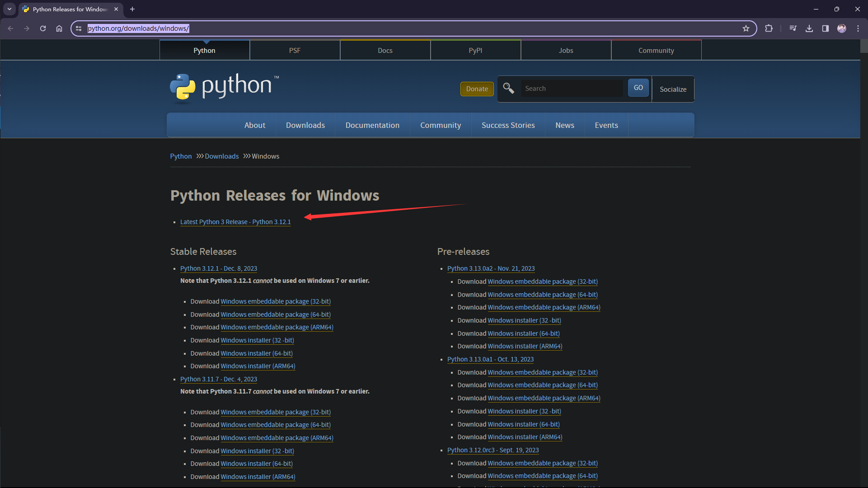868x488 pixels.
Task: Bookmark this page with star icon
Action: click(746, 28)
